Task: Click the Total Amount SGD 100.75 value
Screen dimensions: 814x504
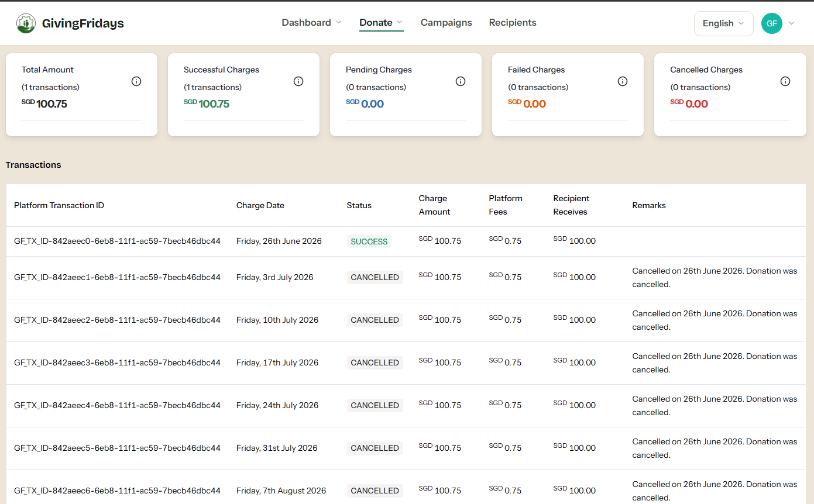Action: pos(44,104)
